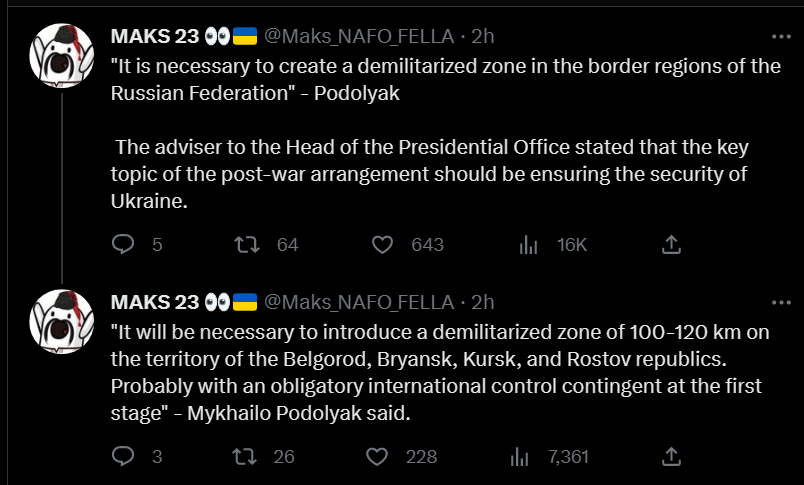Open more options for the first tweet
804x485 pixels.
781,36
